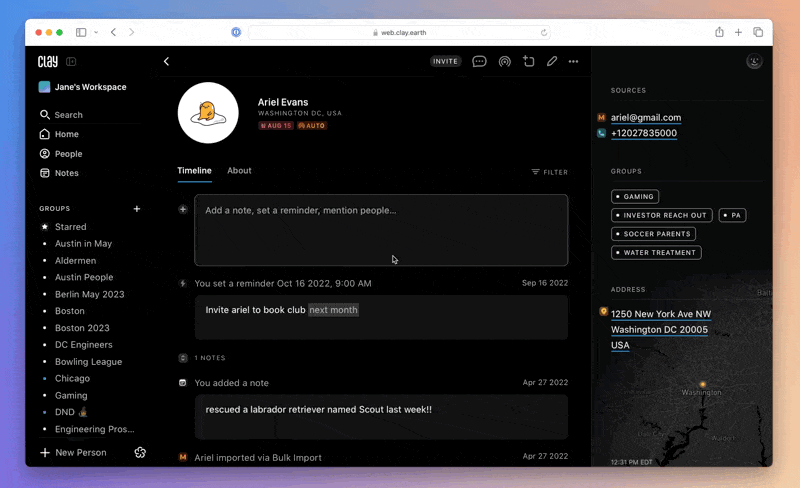Go back in Safari history
Viewport: 800px width, 488px height.
coord(113,32)
